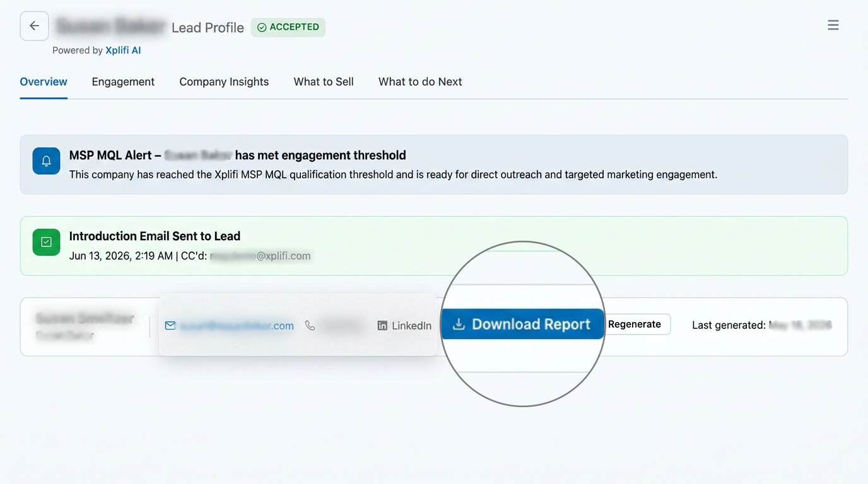Open the hamburger menu

click(x=833, y=25)
